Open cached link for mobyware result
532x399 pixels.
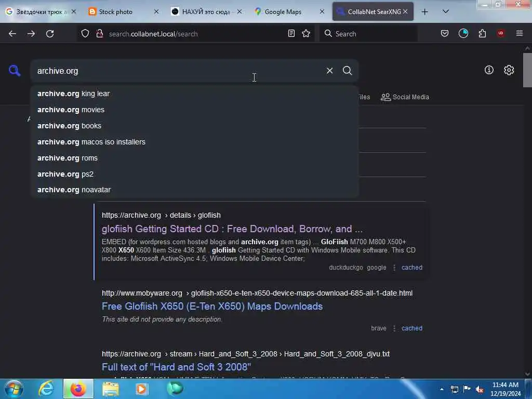tap(412, 328)
